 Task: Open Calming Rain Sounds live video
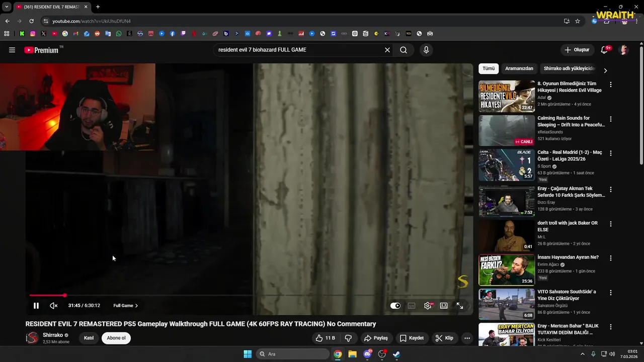pyautogui.click(x=507, y=131)
